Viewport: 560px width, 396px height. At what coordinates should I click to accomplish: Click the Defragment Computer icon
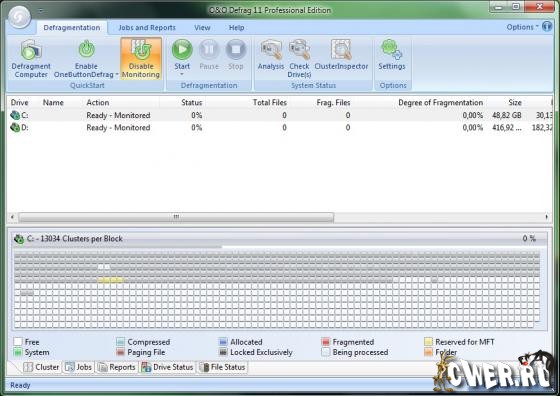coord(31,49)
